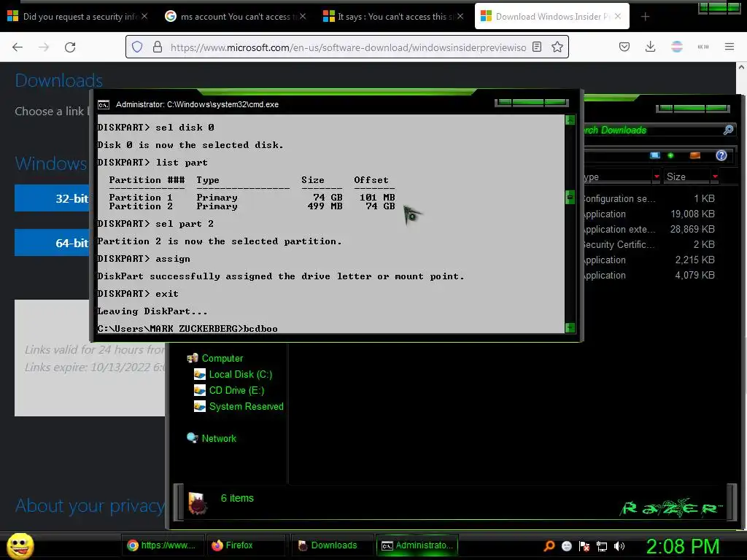Select the 2 KB Security Certificate file
The image size is (747, 560).
649,244
